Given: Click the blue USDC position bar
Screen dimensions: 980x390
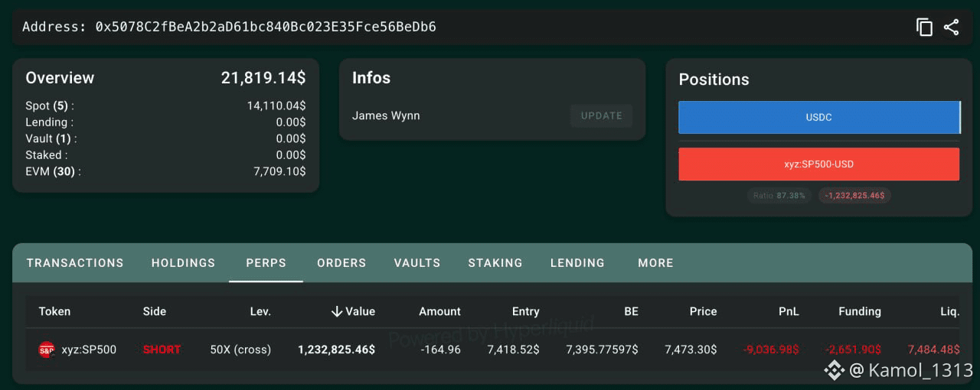Looking at the screenshot, I should pyautogui.click(x=819, y=118).
